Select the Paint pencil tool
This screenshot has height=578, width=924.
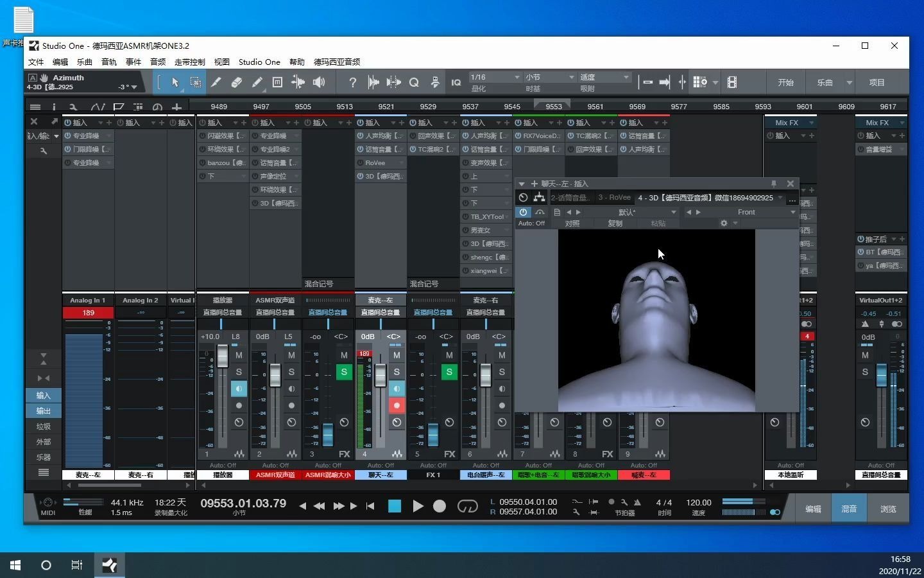pos(257,82)
